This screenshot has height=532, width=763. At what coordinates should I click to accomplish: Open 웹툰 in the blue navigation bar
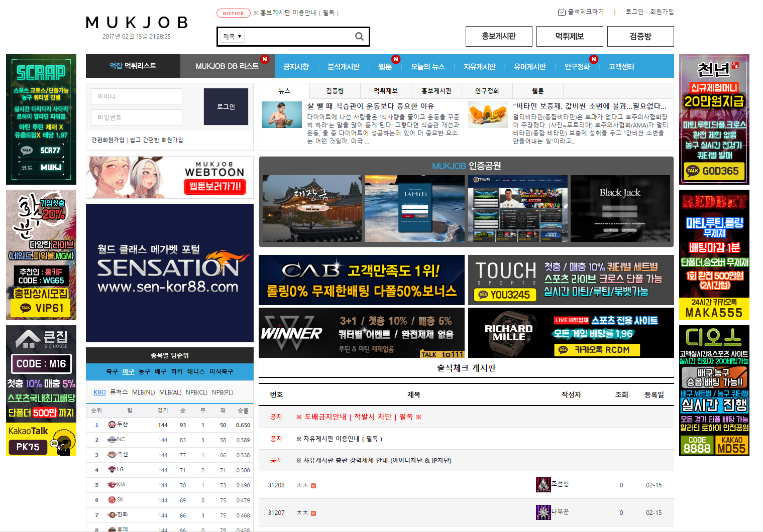pos(385,67)
